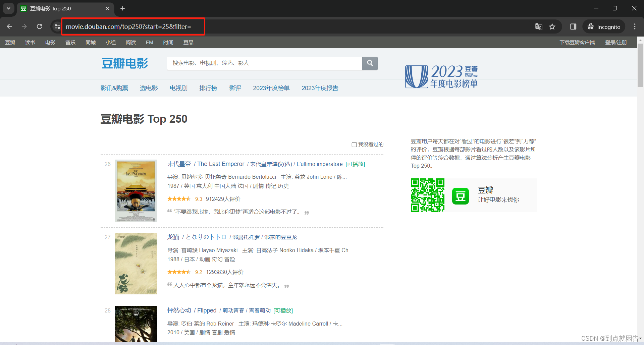Click the scrollbar up arrow
This screenshot has height=345, width=644.
[x=640, y=40]
